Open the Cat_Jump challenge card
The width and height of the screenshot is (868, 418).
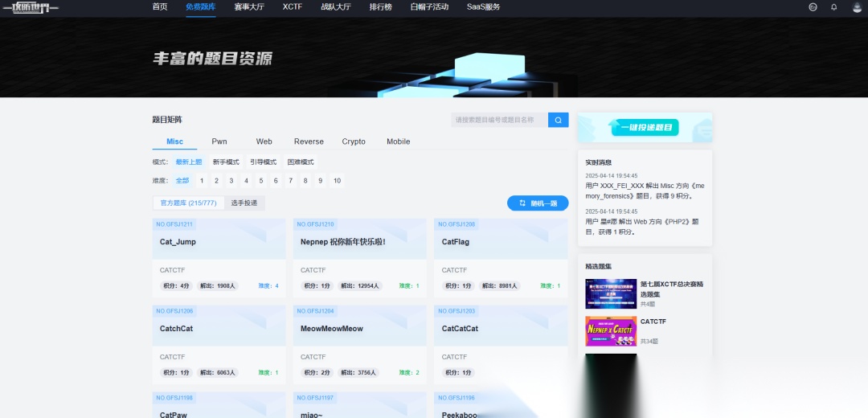[219, 258]
